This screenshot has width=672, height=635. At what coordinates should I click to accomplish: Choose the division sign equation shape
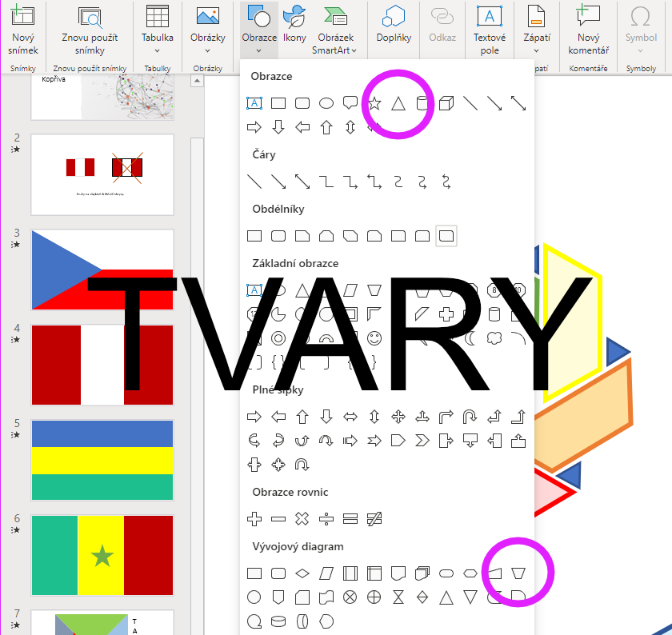(x=326, y=519)
